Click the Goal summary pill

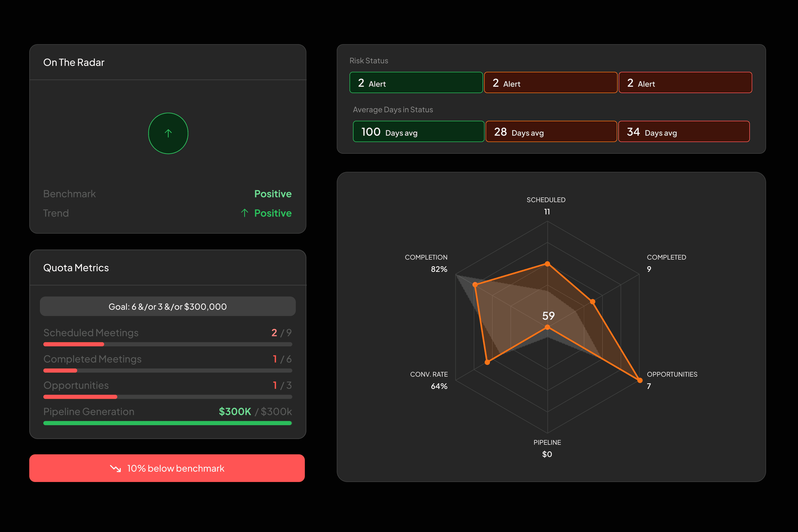pos(168,306)
